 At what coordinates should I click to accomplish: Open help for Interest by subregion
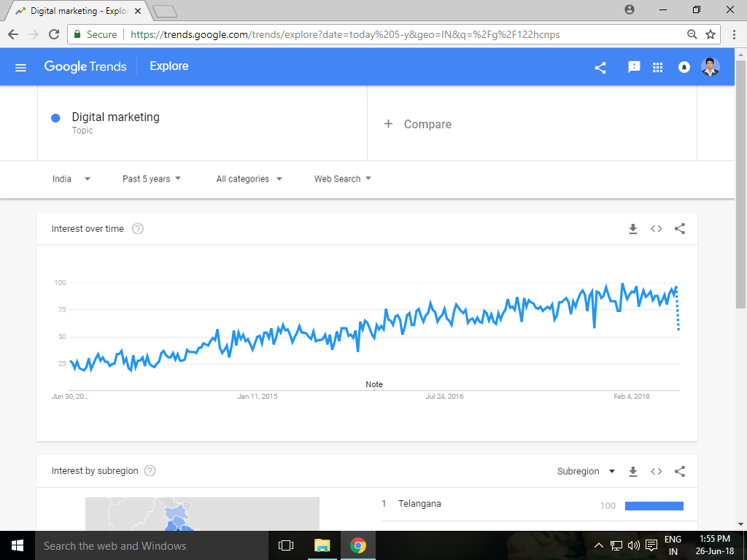pyautogui.click(x=150, y=471)
